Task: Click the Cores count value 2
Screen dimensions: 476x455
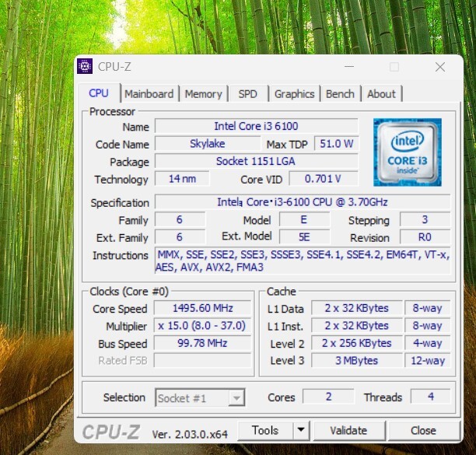Action: click(328, 397)
